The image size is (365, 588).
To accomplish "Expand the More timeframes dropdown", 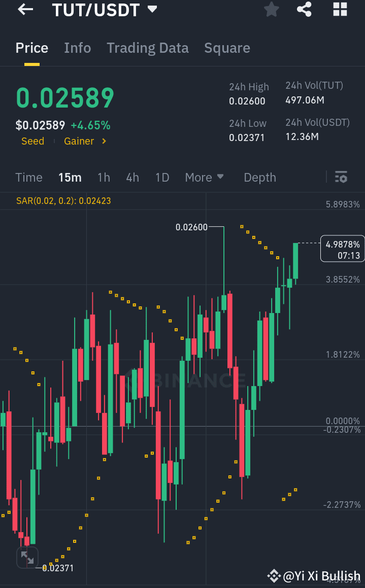I will pos(205,178).
